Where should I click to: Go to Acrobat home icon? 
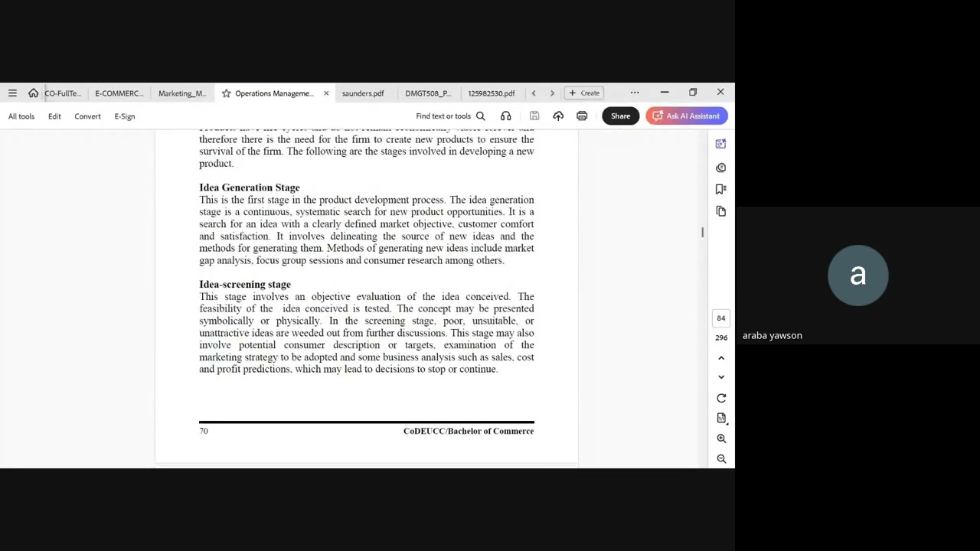(x=33, y=93)
